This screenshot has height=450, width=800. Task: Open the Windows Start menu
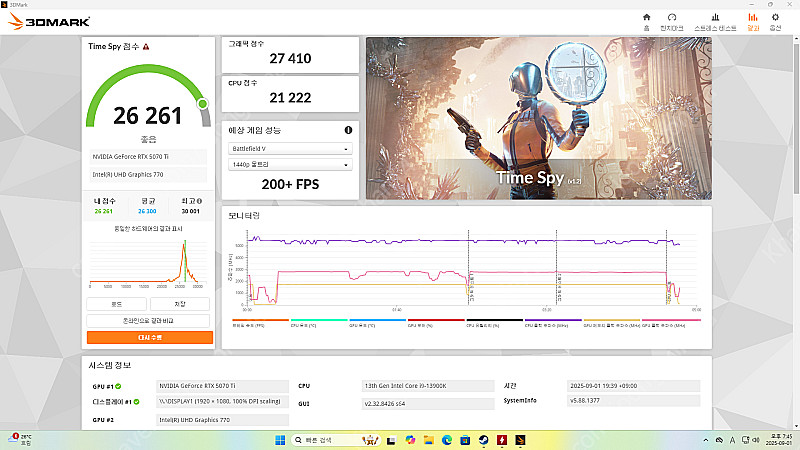pyautogui.click(x=280, y=440)
